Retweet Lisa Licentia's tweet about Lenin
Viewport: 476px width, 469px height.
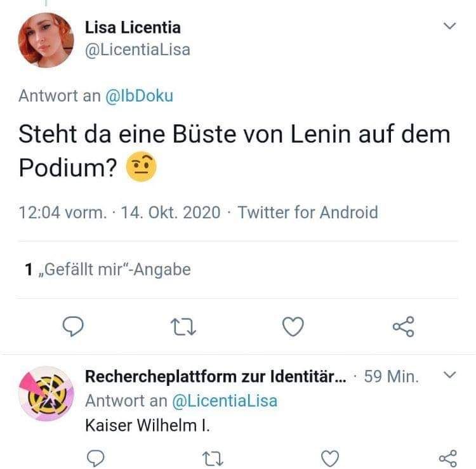tap(183, 327)
